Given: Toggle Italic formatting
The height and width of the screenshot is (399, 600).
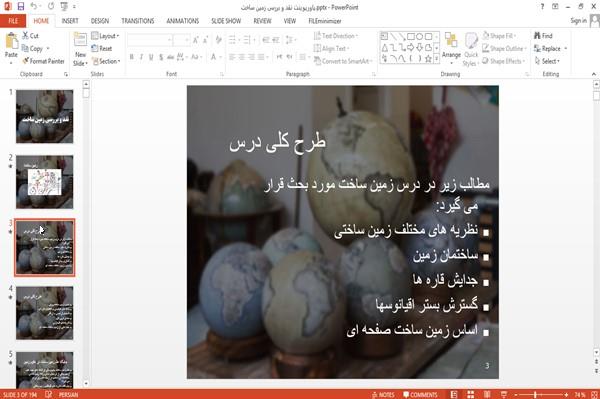Looking at the screenshot, I should 141,57.
